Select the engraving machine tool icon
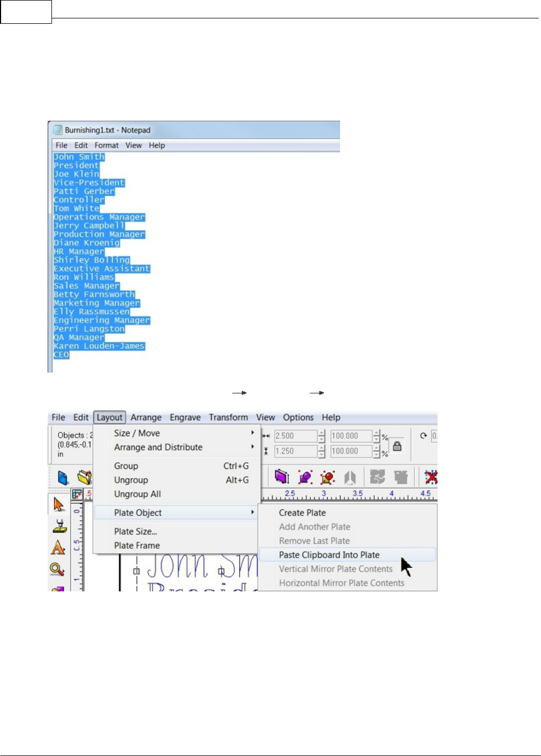 (x=58, y=526)
